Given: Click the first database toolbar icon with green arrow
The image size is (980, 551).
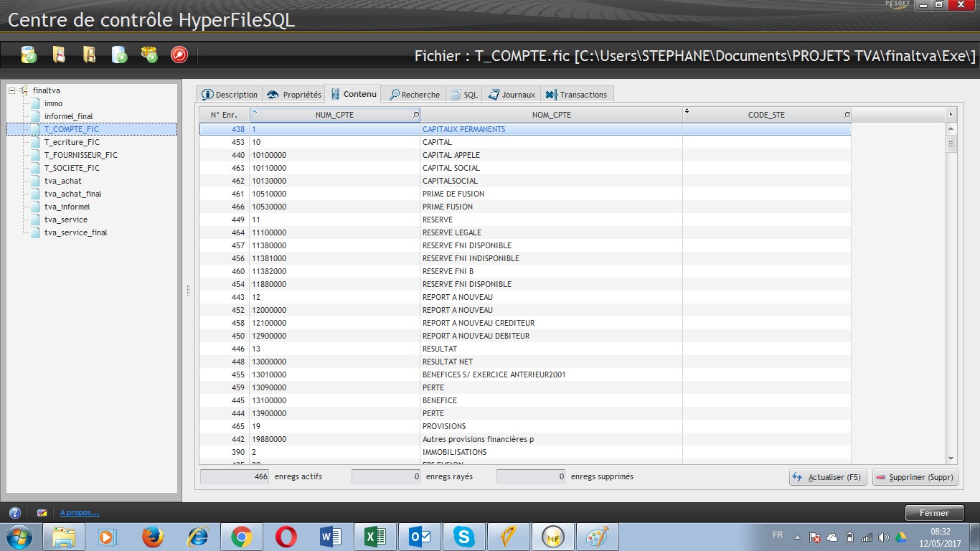Looking at the screenshot, I should (x=29, y=55).
